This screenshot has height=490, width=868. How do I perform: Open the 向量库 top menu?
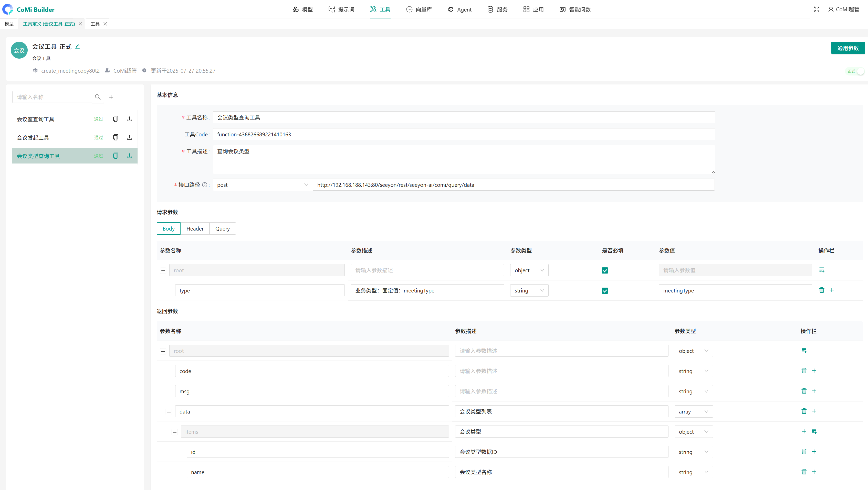(x=419, y=9)
